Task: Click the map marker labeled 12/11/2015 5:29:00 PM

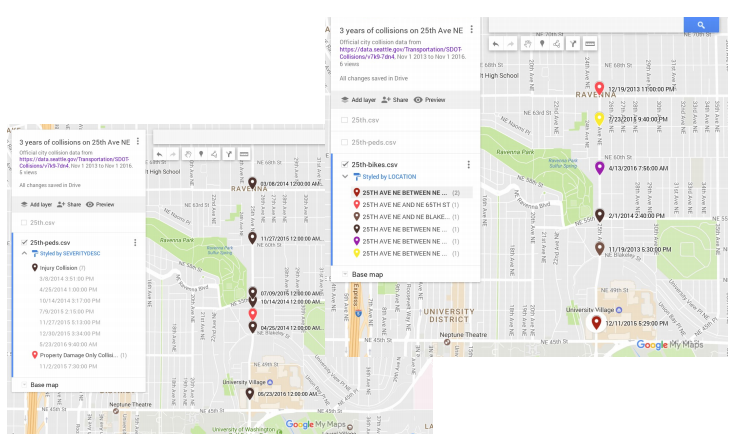Action: coord(596,321)
